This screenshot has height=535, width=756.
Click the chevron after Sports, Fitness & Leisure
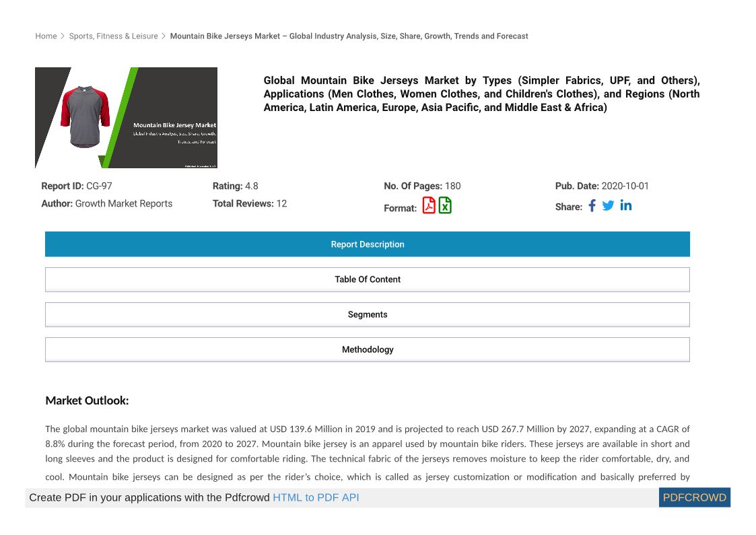(164, 36)
